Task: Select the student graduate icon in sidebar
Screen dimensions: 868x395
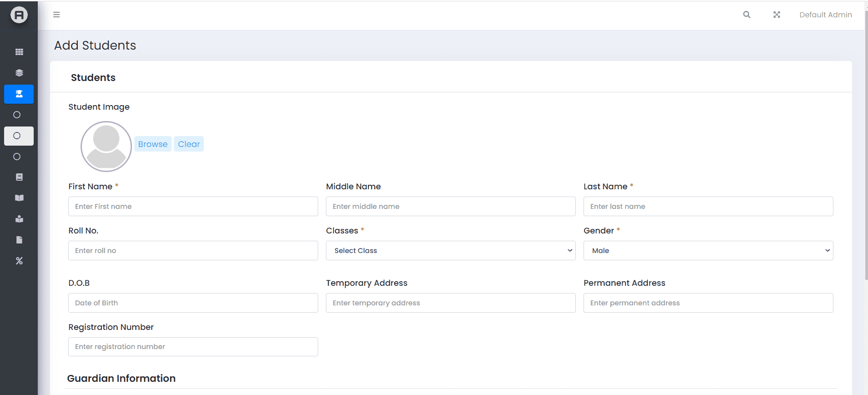Action: pos(19,94)
